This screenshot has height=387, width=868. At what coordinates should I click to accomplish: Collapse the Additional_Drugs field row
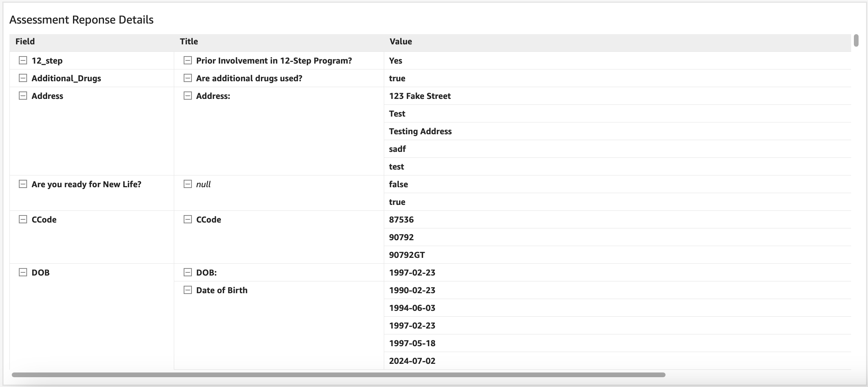coord(23,78)
